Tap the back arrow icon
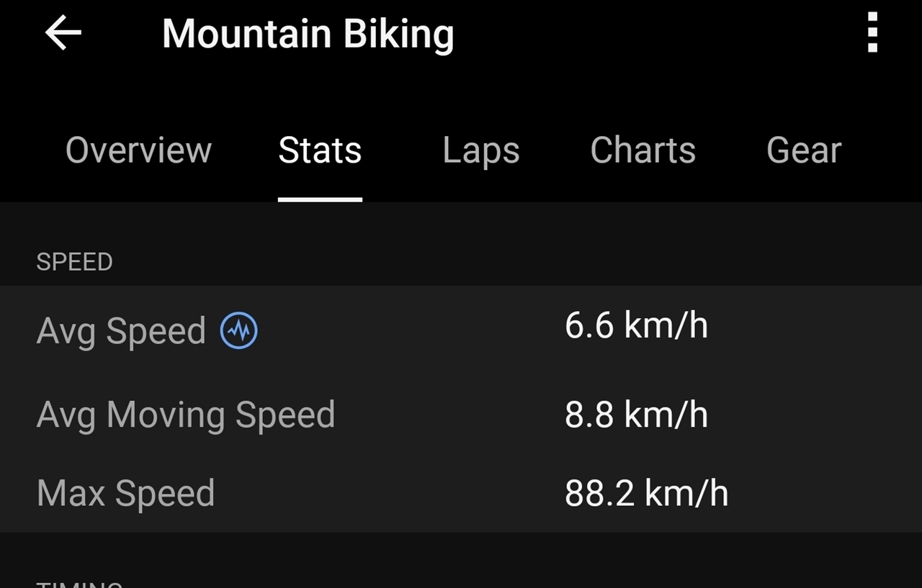922x588 pixels. coord(63,33)
